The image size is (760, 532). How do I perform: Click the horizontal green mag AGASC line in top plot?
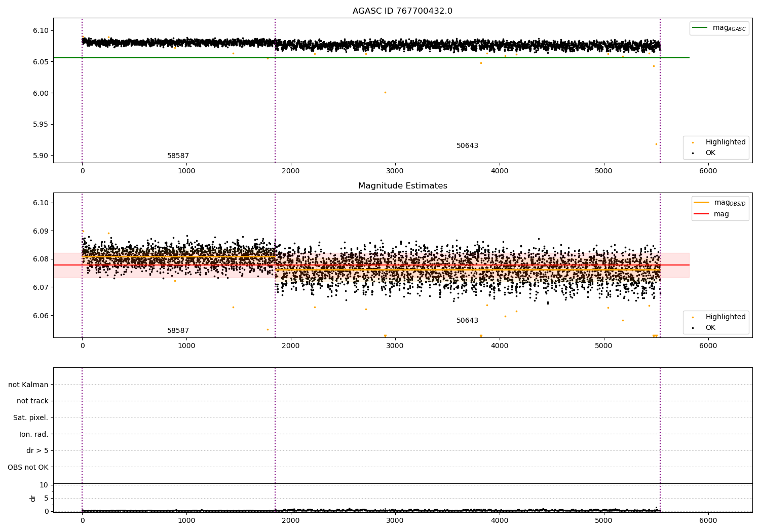click(x=371, y=58)
